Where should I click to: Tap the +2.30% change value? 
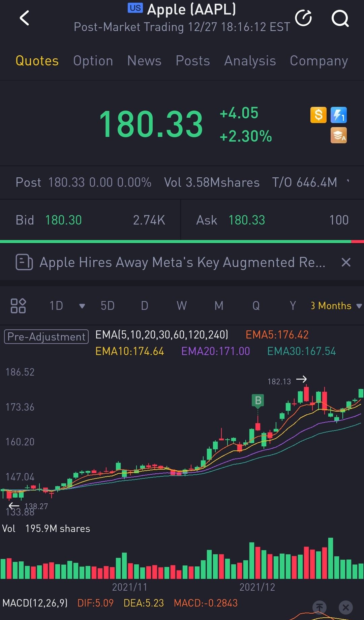(246, 136)
